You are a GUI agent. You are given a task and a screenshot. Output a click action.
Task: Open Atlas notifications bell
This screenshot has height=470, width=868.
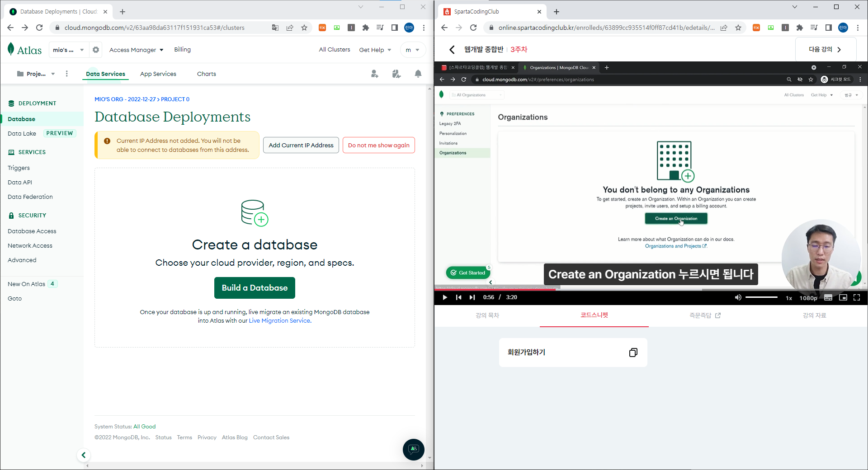[418, 74]
